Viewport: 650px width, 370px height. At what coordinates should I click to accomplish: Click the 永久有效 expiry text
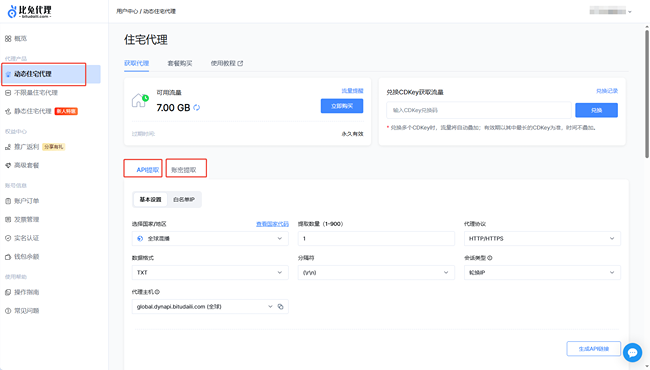tap(352, 134)
